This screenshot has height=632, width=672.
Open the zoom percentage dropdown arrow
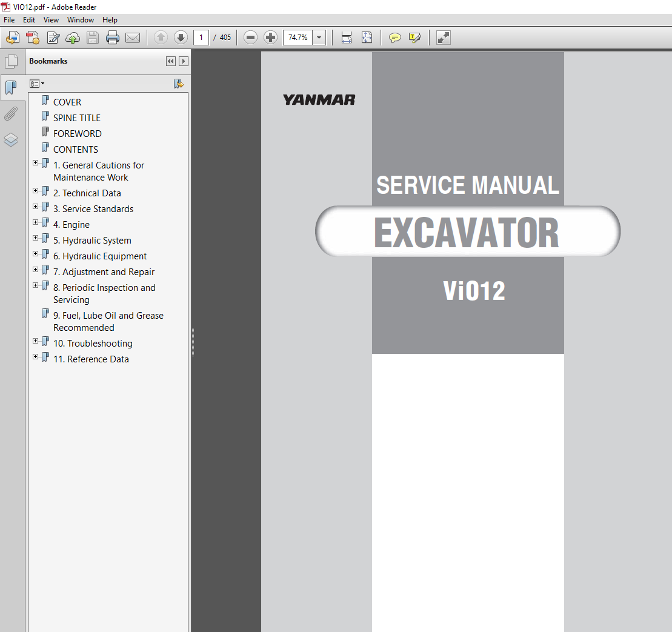pos(319,38)
